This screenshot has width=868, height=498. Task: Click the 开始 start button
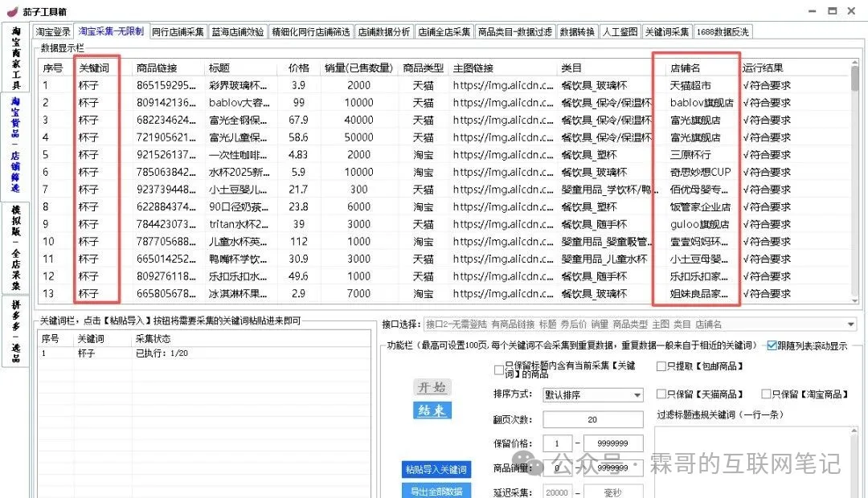(432, 387)
